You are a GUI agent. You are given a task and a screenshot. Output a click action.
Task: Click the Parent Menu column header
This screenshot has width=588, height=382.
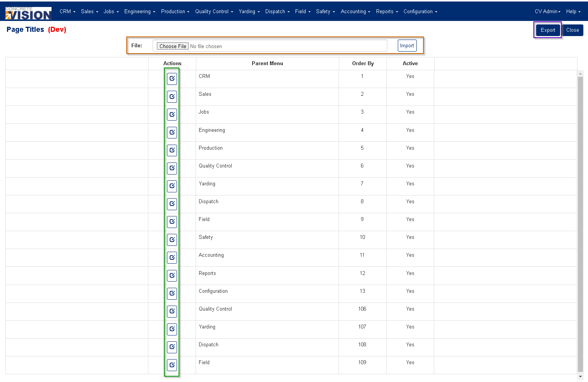(x=267, y=64)
